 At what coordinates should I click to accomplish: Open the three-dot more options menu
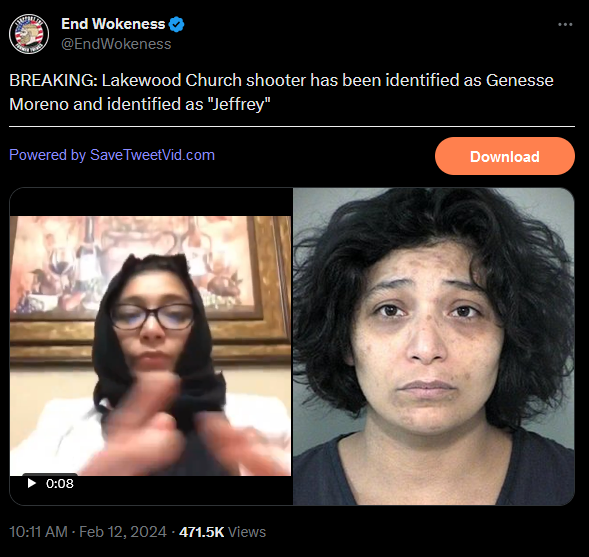(565, 24)
